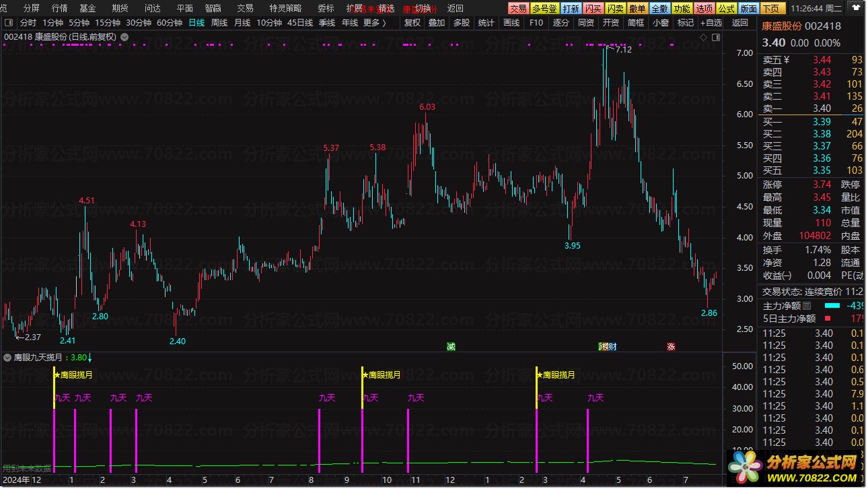Viewport: 868px width, 489px height.
Task: Select the 年线 yearly period
Action: 350,22
